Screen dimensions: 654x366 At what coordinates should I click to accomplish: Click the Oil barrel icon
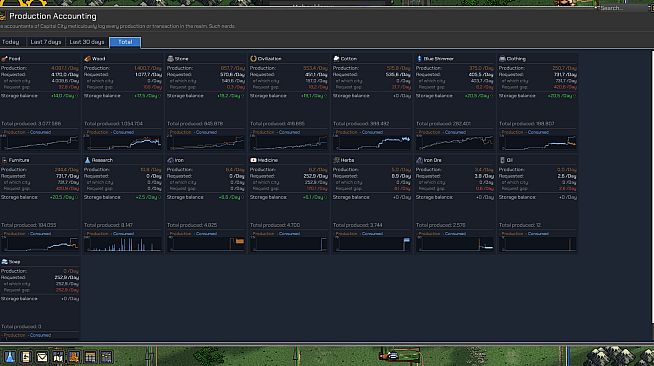click(502, 160)
